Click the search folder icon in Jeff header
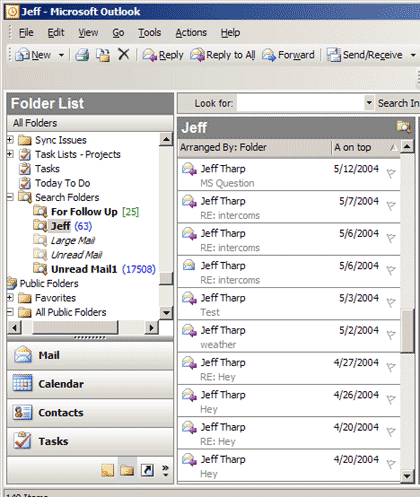The height and width of the screenshot is (497, 420). pos(403,127)
